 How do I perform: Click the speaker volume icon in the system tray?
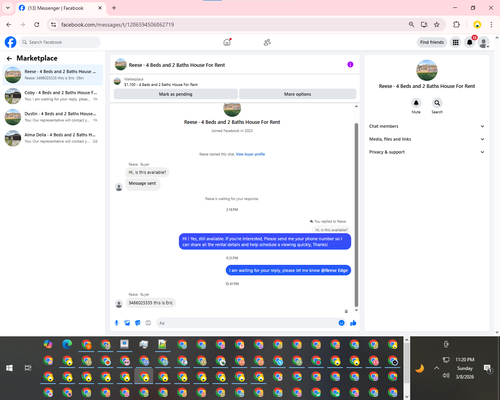(x=446, y=376)
